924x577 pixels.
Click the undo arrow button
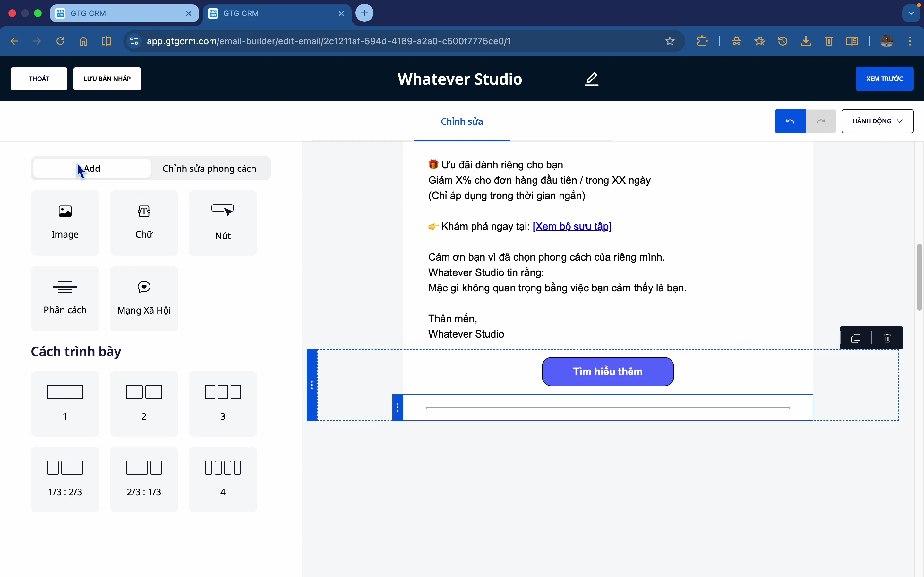click(790, 121)
